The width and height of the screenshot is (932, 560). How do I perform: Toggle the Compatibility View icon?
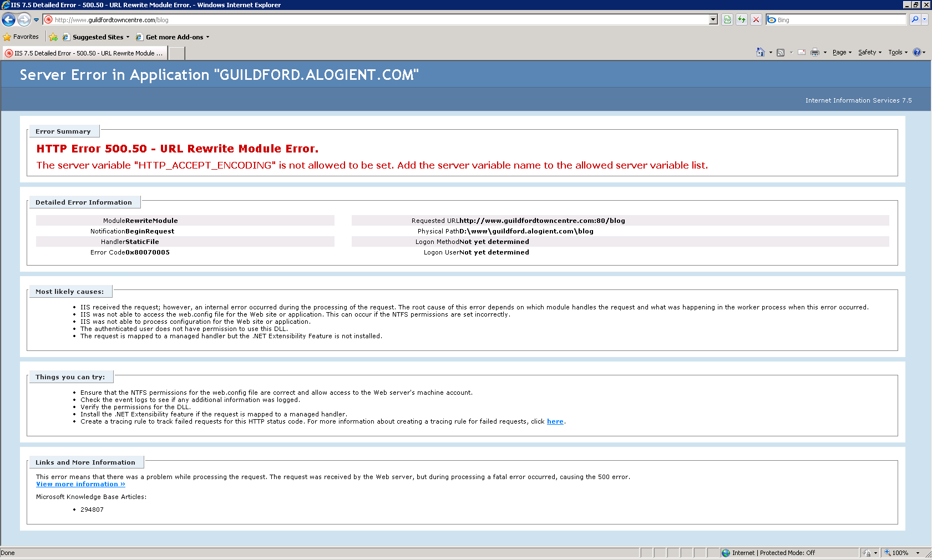point(727,19)
